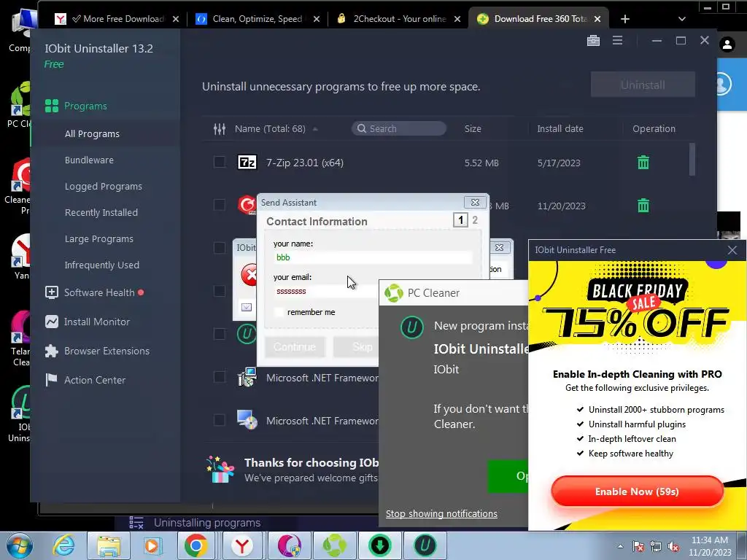This screenshot has height=560, width=747.
Task: Click the trash icon for the 11/20/2023 program
Action: pyautogui.click(x=643, y=206)
